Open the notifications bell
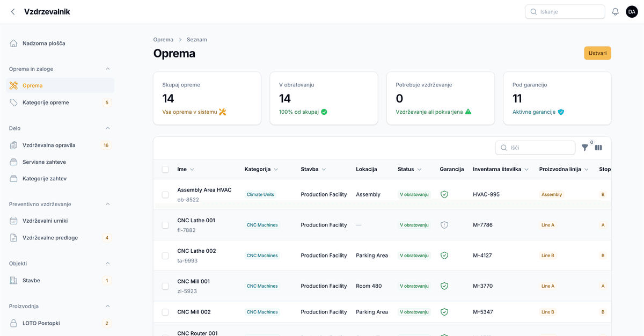Screen dimensions: 644x336 point(615,12)
